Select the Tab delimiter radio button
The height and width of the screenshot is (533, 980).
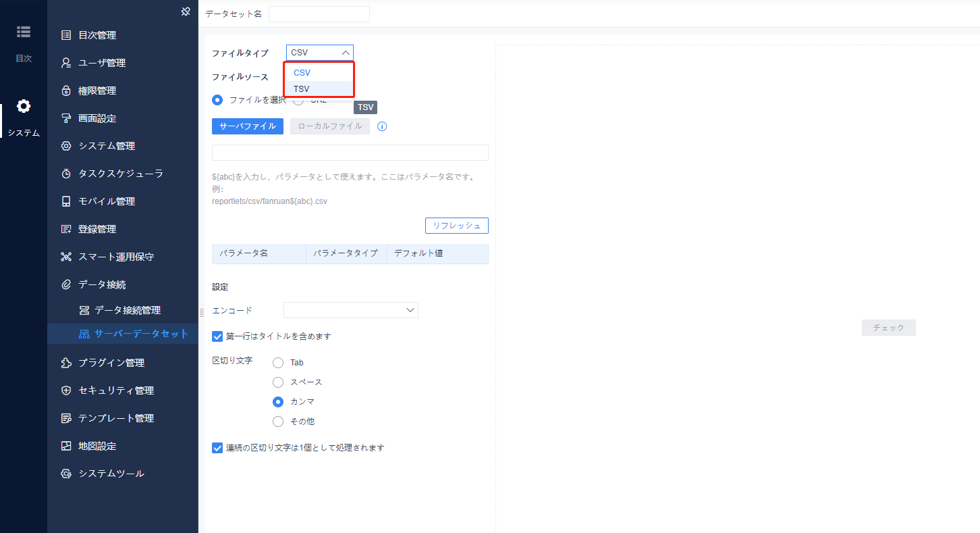[277, 362]
